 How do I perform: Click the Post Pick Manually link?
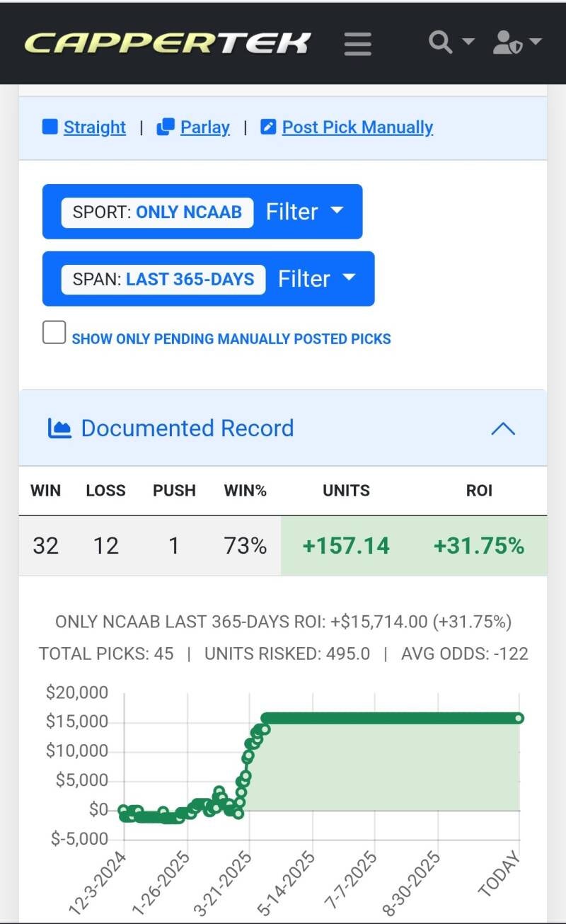click(357, 127)
